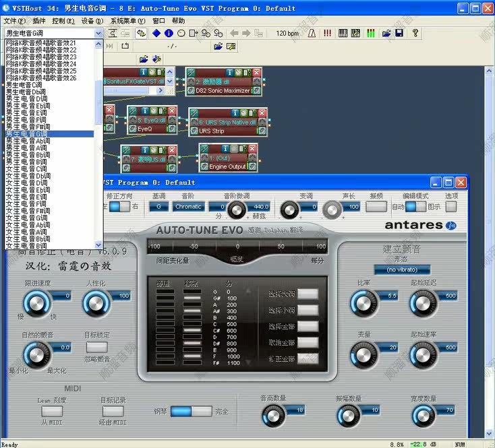Image resolution: width=495 pixels, height=448 pixels.
Task: Click the green level meter bars icon
Action: coord(371,33)
